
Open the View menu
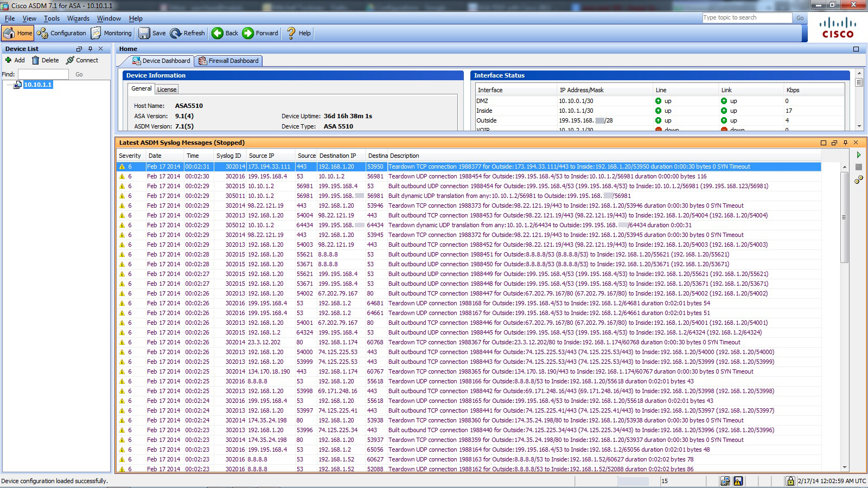tap(29, 18)
